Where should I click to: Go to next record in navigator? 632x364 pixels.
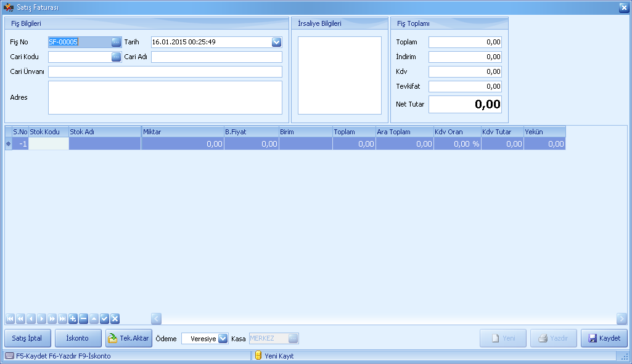point(41,318)
